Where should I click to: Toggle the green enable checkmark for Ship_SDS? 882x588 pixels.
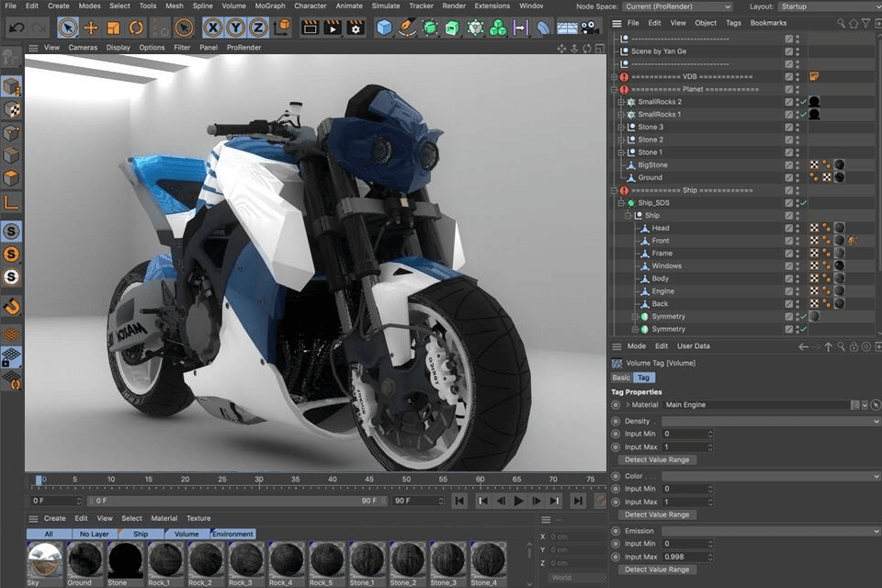coord(804,203)
